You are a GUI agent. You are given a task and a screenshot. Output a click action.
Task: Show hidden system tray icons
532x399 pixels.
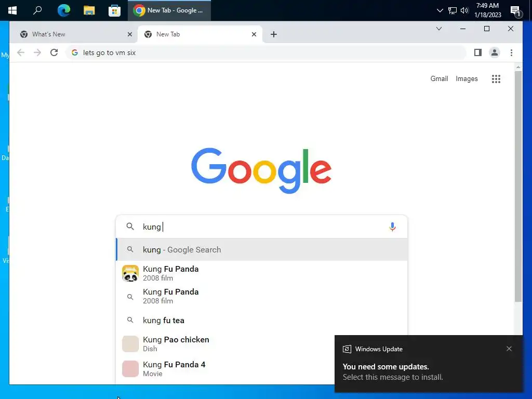(440, 10)
